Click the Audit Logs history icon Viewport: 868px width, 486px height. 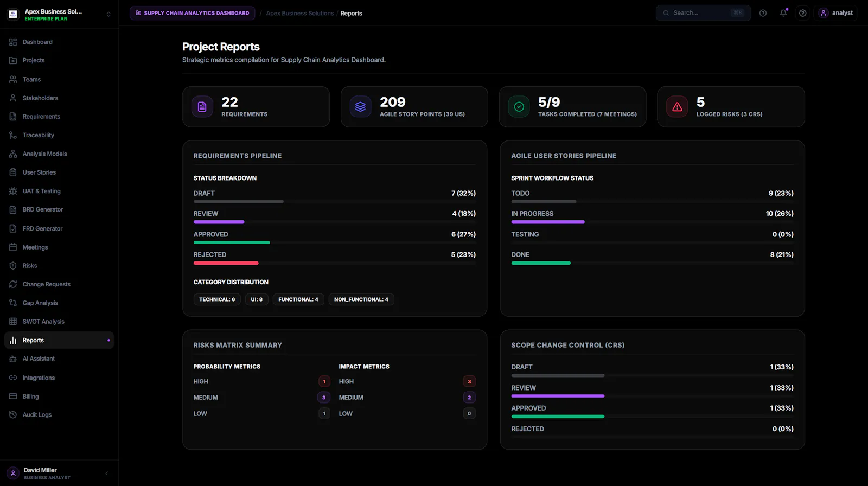point(13,415)
